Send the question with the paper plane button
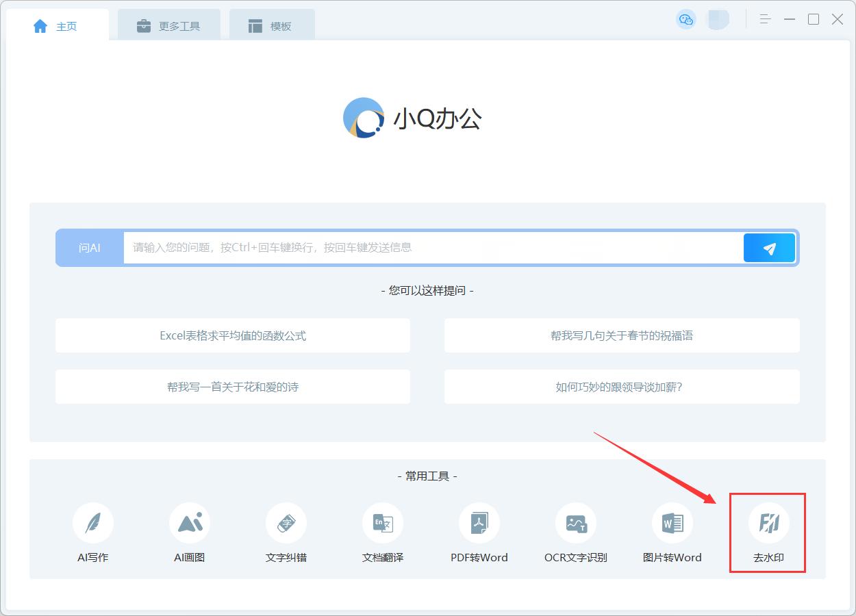The width and height of the screenshot is (856, 616). coord(769,248)
